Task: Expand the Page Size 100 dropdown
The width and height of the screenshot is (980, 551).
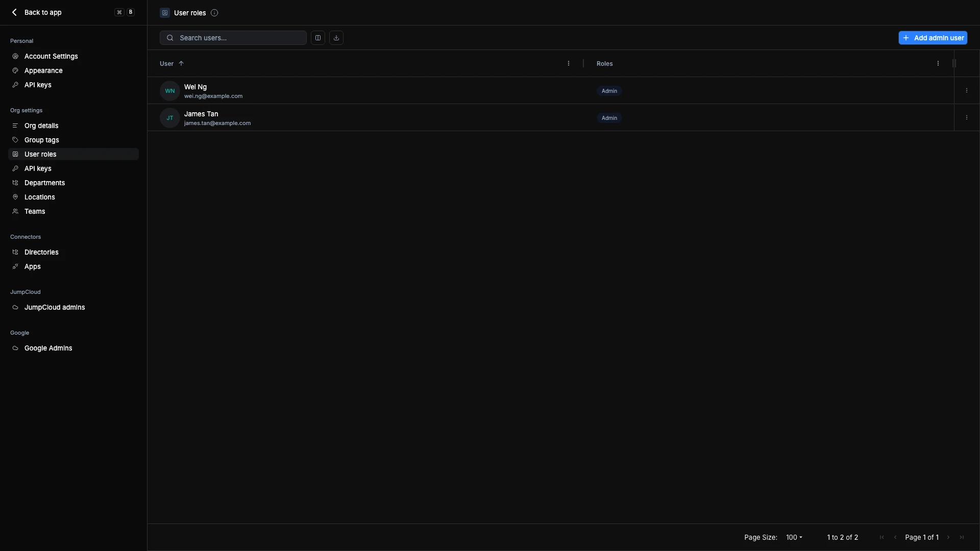Action: coord(794,537)
